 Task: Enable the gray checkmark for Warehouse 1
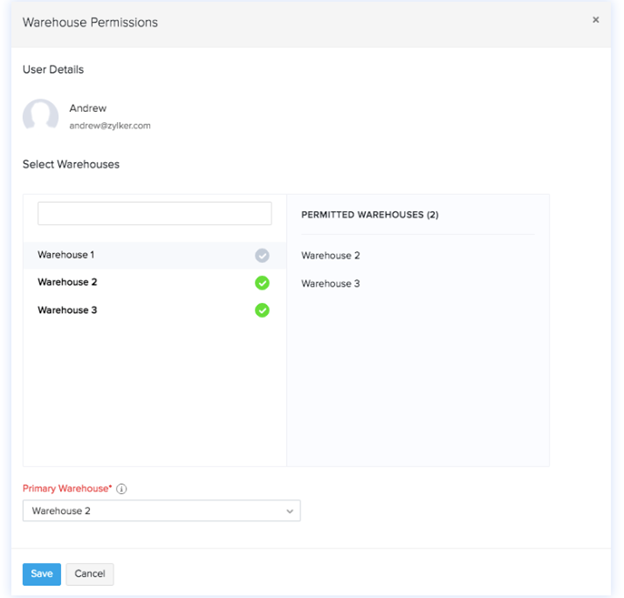click(262, 256)
